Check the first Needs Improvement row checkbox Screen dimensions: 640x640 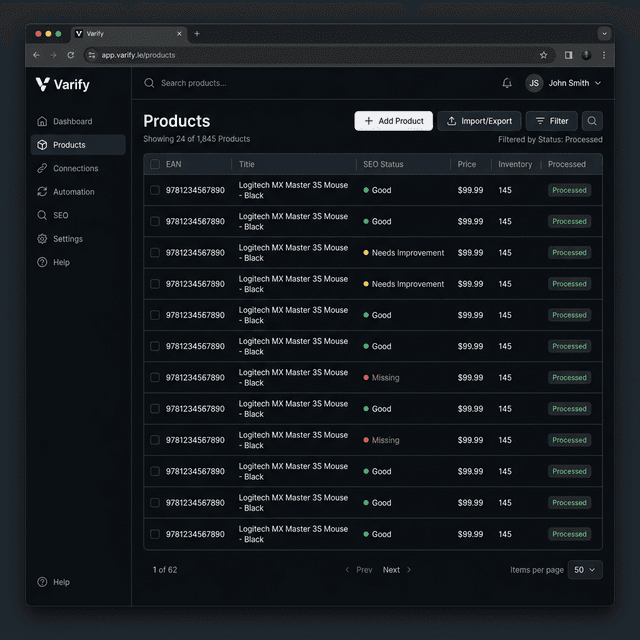pos(155,253)
